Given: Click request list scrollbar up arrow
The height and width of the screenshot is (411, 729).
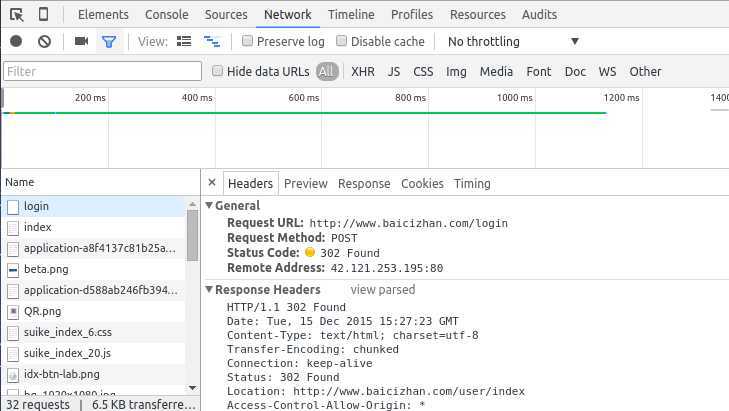Looking at the screenshot, I should point(192,204).
